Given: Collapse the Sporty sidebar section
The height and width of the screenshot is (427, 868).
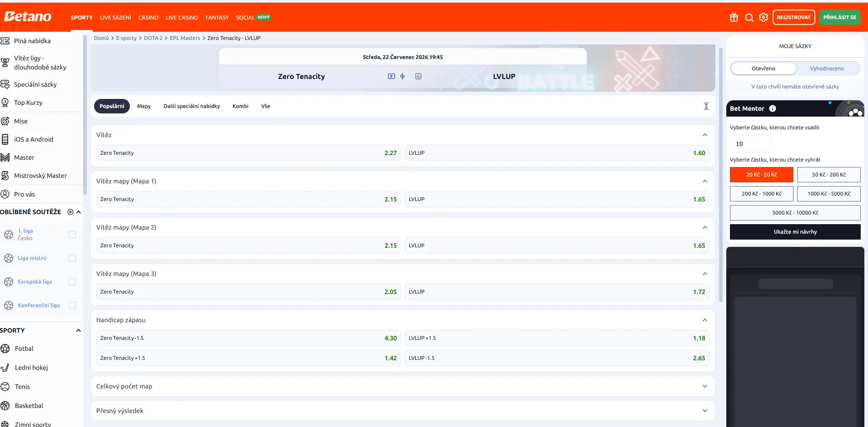Looking at the screenshot, I should tap(79, 330).
